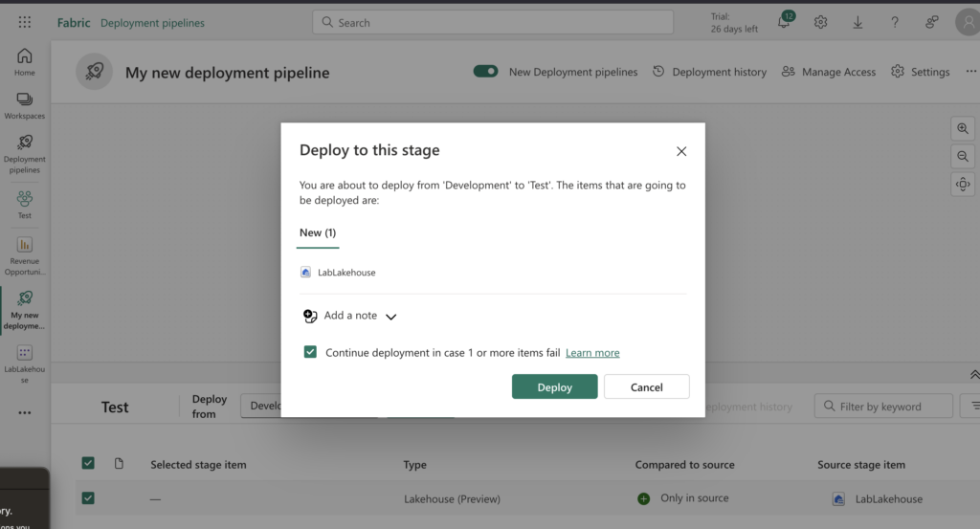Viewport: 980px width, 529px height.
Task: Click the Filter by keyword field
Action: pos(883,406)
